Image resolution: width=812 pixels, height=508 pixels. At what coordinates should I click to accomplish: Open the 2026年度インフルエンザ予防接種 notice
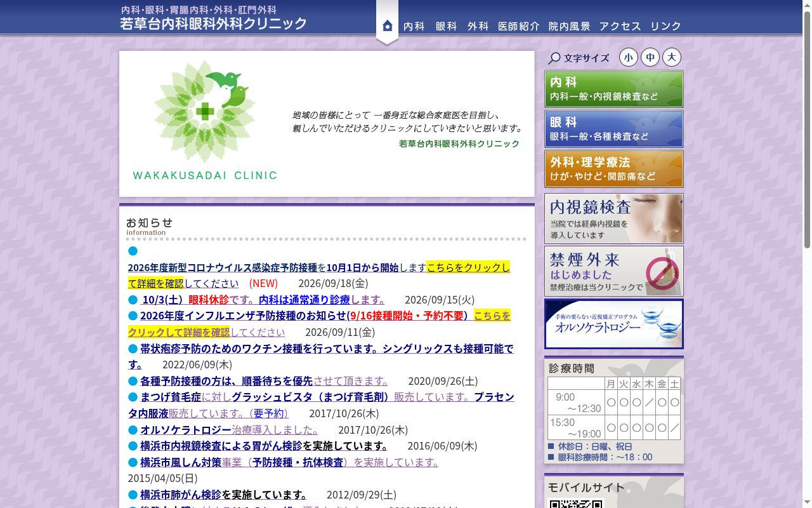(x=319, y=324)
